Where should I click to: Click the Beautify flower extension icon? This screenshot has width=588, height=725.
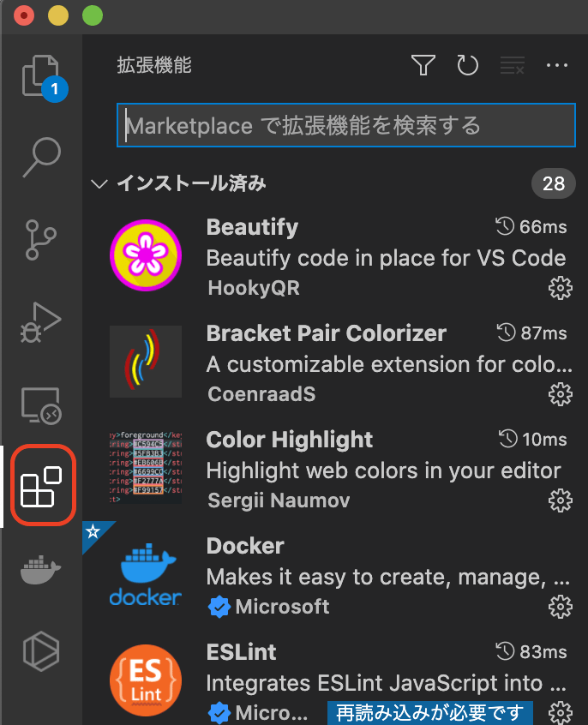tap(146, 255)
